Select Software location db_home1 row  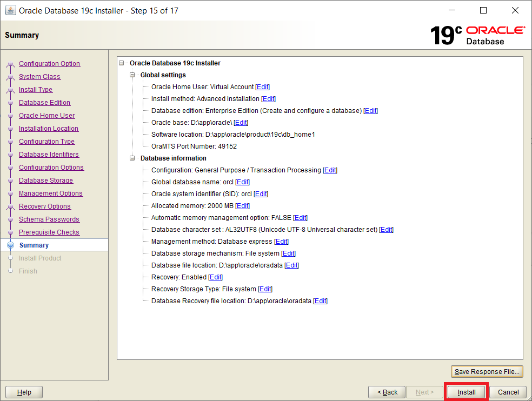click(x=233, y=135)
